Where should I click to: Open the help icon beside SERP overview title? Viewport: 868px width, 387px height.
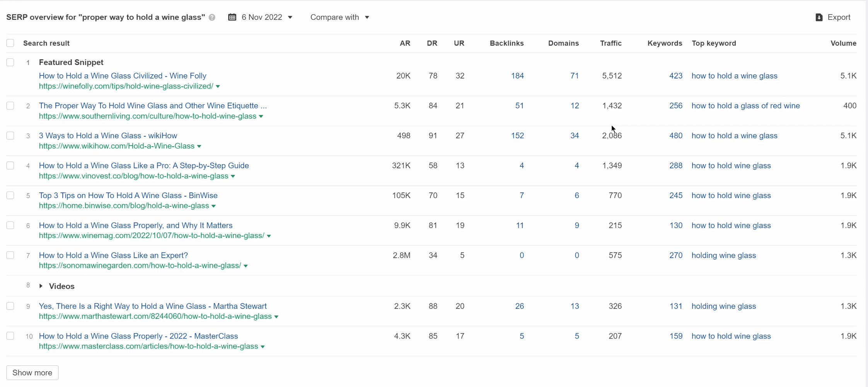pyautogui.click(x=212, y=17)
